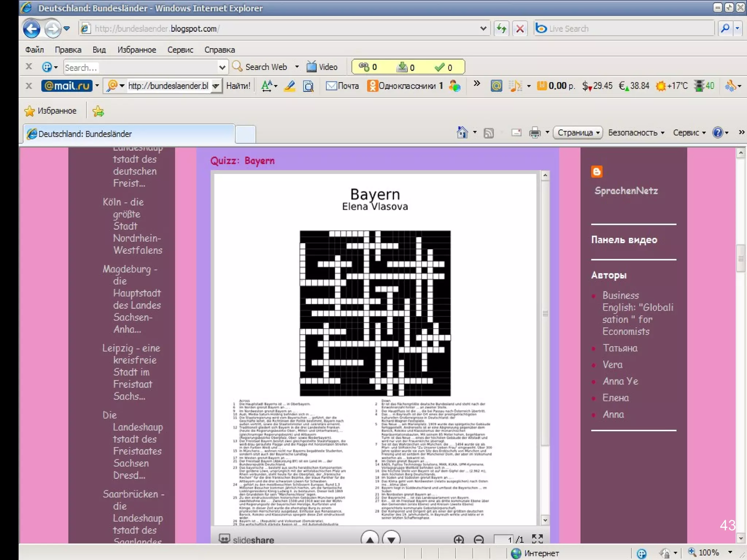The image size is (747, 560).
Task: Click the Stop loading red X icon
Action: coord(520,28)
